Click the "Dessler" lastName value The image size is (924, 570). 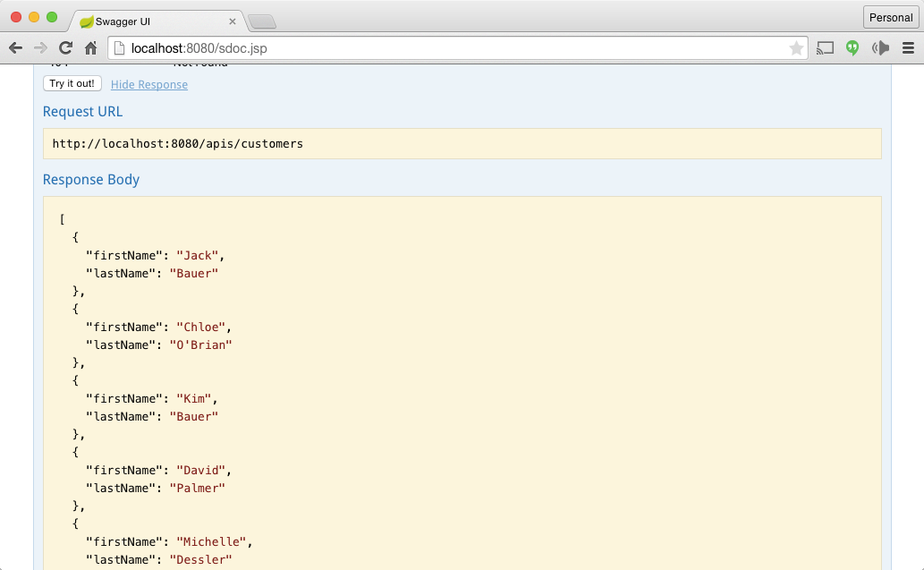201,559
